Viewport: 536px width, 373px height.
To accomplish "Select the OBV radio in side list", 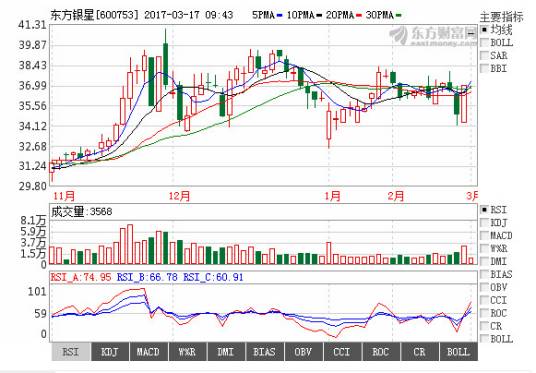I will click(x=484, y=287).
